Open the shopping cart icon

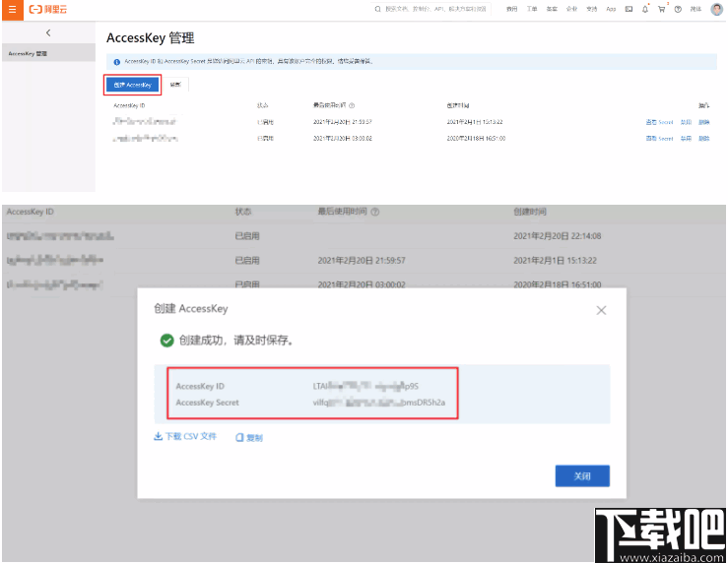(x=662, y=9)
